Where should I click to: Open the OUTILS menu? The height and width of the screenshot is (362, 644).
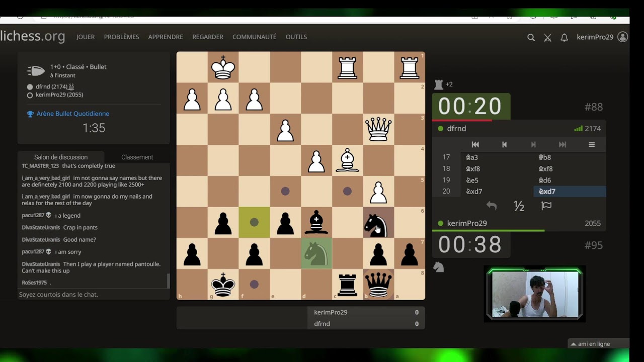point(296,37)
